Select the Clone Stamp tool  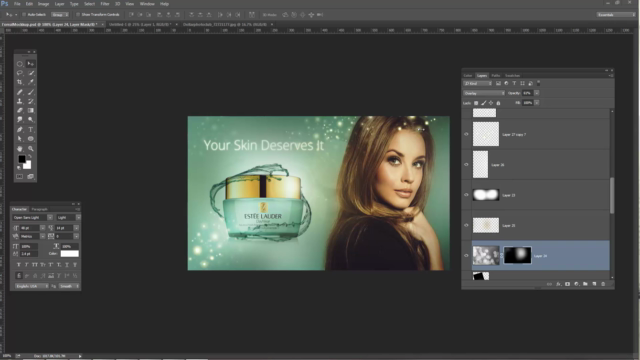click(x=20, y=101)
